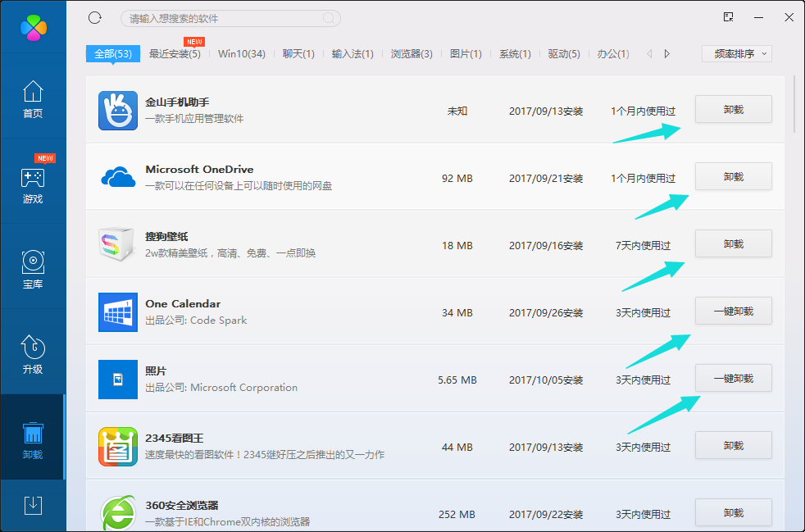Click the right arrow to reveal more categories
Viewport: 805px width, 532px height.
[x=666, y=52]
